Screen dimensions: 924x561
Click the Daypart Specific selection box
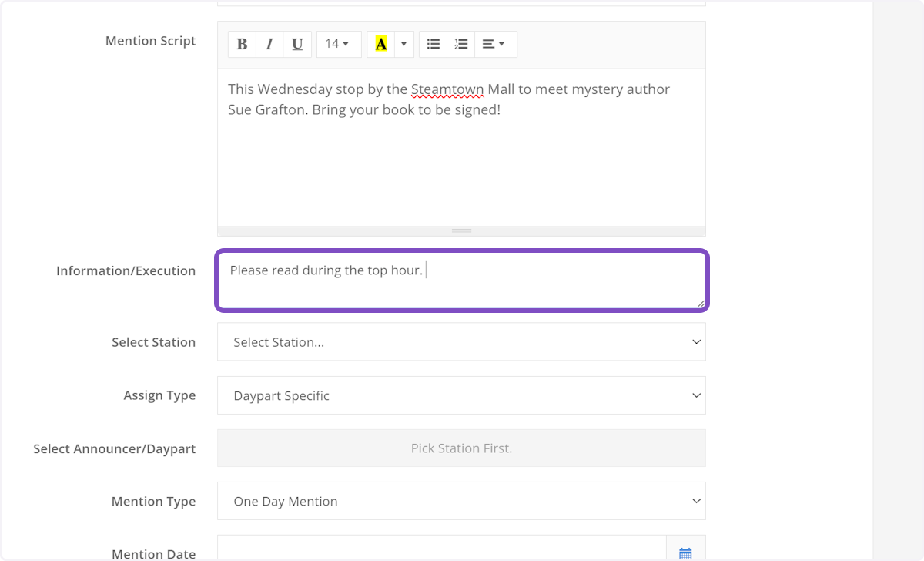461,395
